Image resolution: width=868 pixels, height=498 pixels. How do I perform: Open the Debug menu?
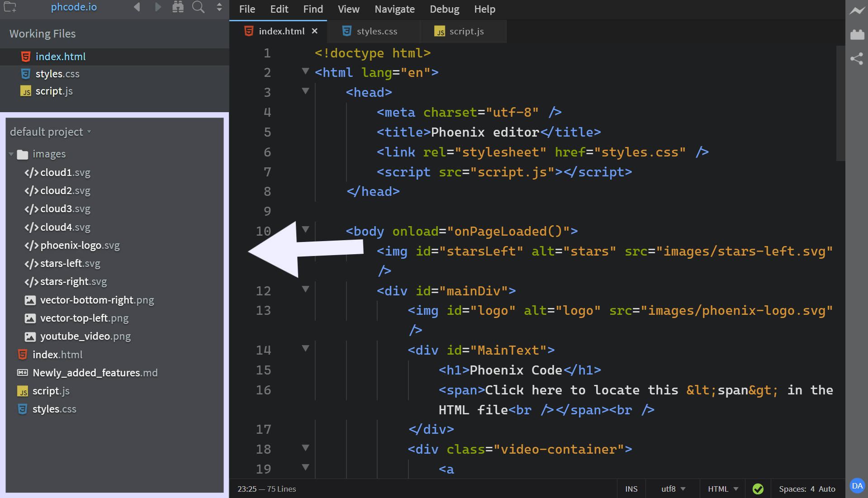pos(444,9)
